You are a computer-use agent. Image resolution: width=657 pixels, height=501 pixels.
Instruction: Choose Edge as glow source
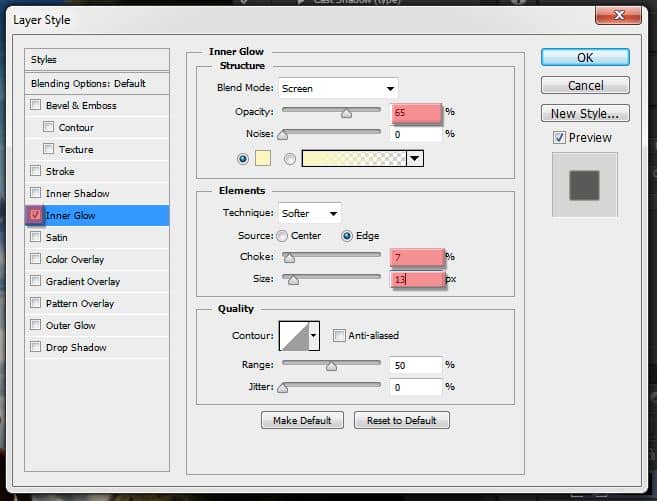coord(347,236)
